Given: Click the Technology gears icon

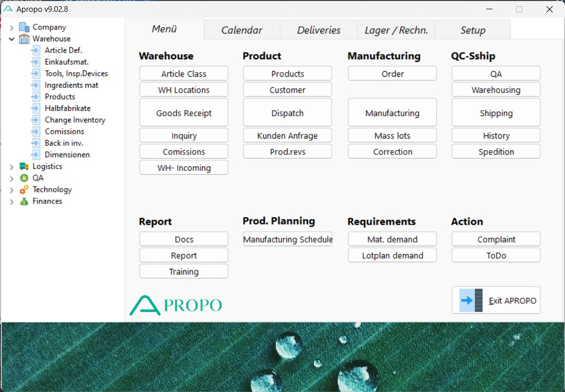Looking at the screenshot, I should (24, 190).
